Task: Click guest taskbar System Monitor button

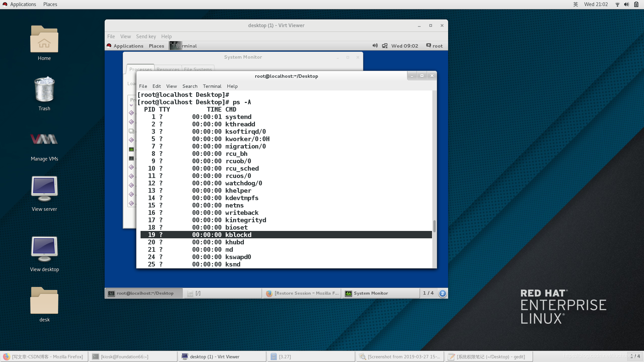Action: (381, 293)
